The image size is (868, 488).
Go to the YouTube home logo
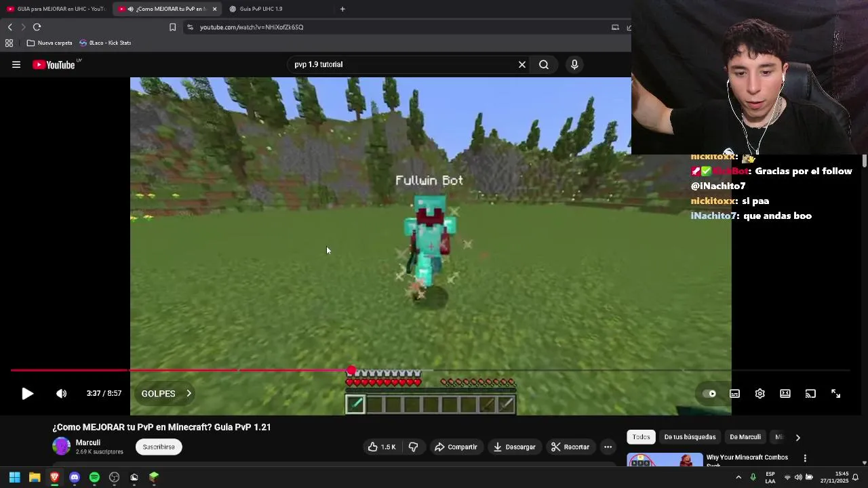click(x=54, y=65)
